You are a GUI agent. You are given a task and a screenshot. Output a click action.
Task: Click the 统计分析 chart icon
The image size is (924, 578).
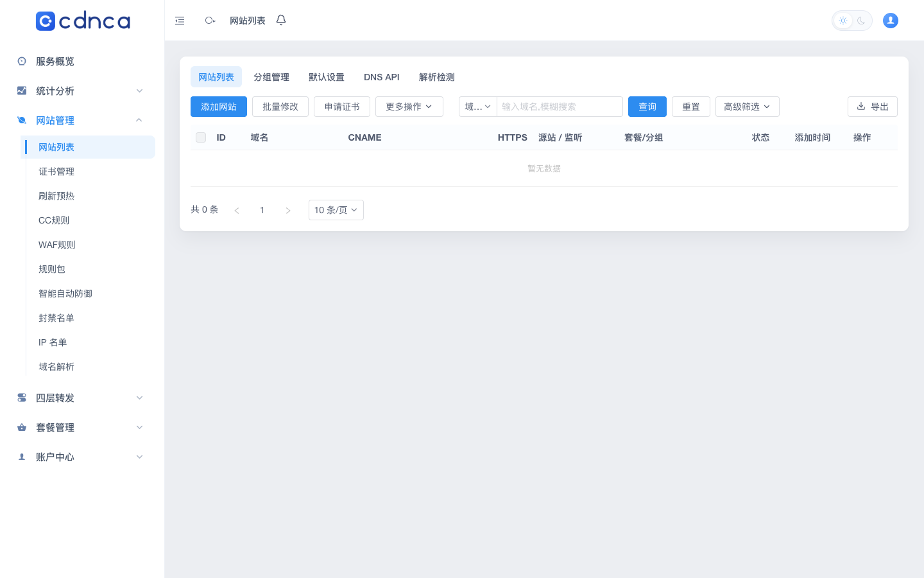click(x=22, y=91)
